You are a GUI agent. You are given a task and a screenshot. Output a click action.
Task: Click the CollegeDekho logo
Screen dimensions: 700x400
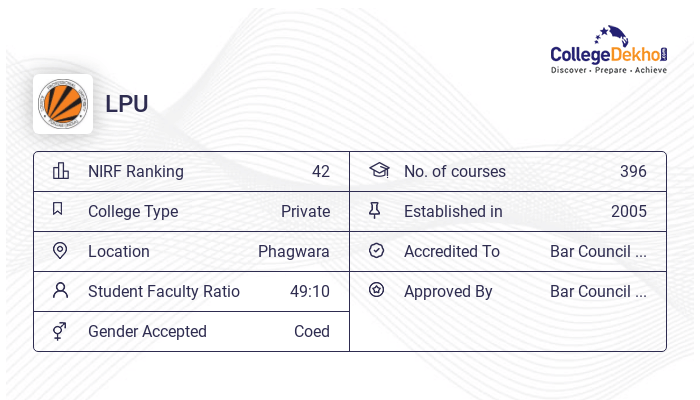click(608, 50)
